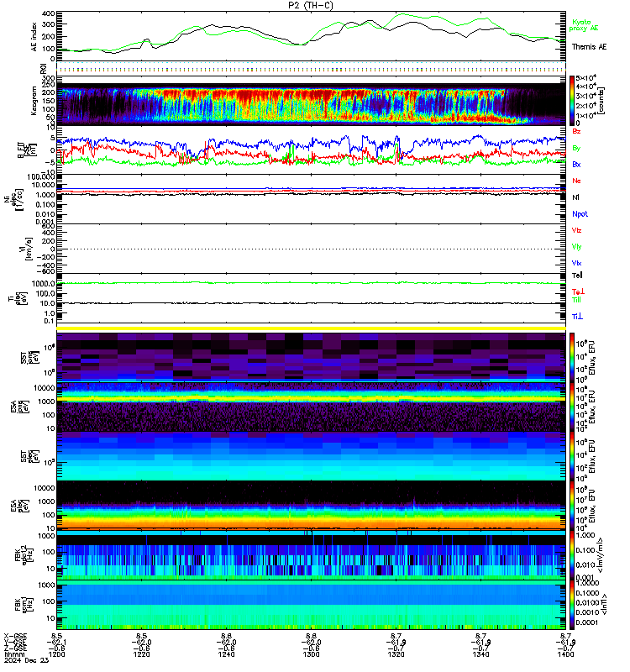Click the 1300 time tick label
This screenshot has height=672, width=630.
coord(311,654)
